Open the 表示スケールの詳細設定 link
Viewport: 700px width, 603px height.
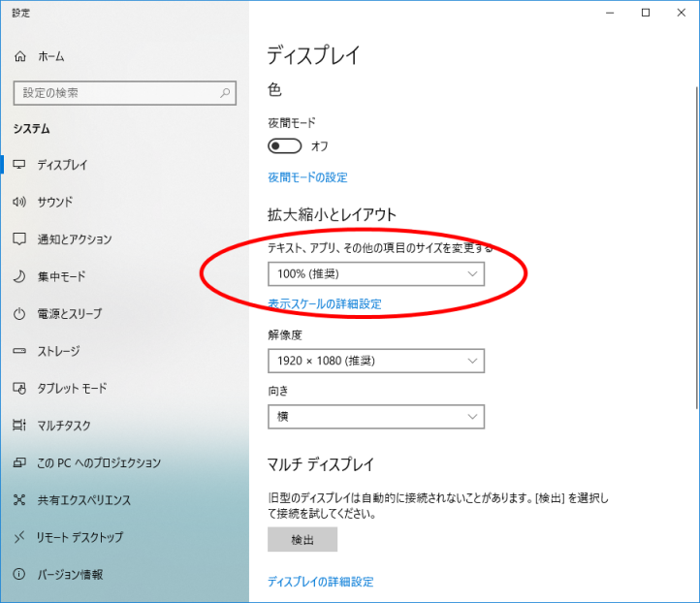click(x=325, y=304)
